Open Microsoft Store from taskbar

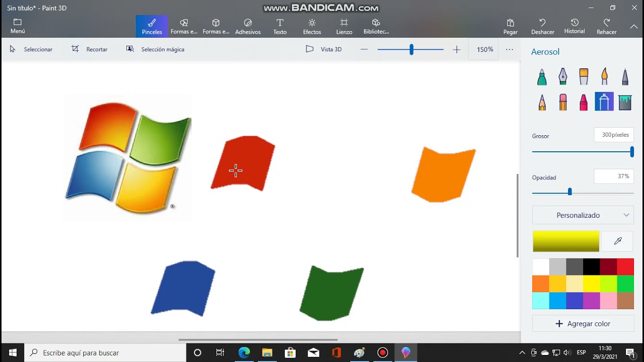click(x=290, y=353)
